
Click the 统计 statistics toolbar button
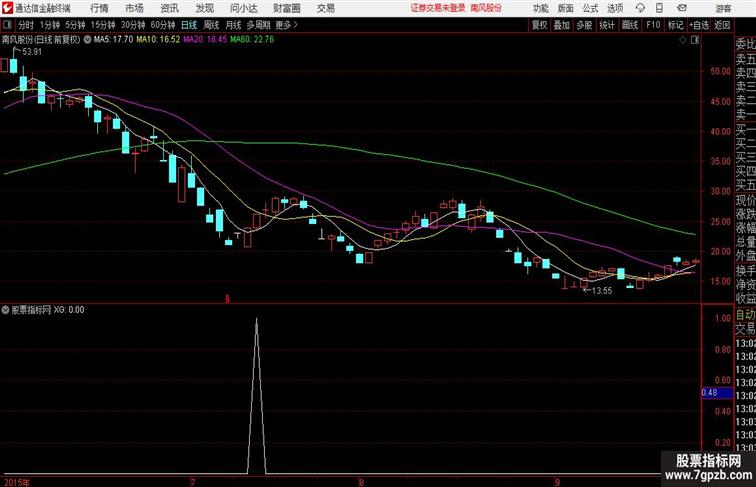(x=607, y=25)
